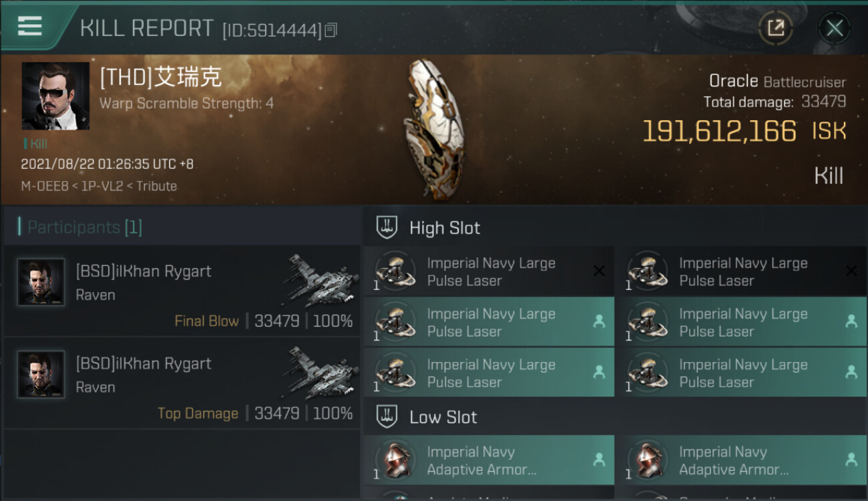The width and height of the screenshot is (868, 501).
Task: Open Top Damage attacker portrait
Action: (x=41, y=374)
